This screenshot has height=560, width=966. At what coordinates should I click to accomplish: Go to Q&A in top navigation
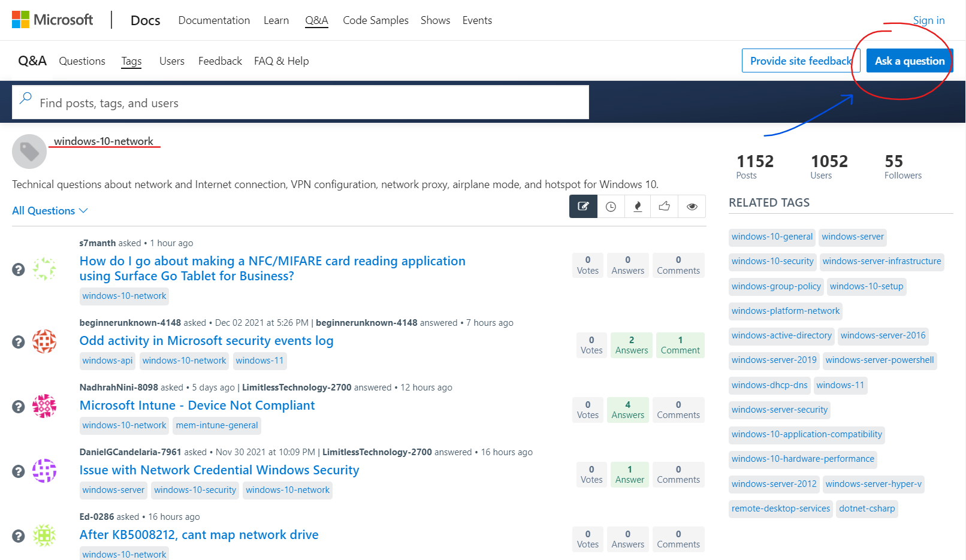(x=316, y=20)
